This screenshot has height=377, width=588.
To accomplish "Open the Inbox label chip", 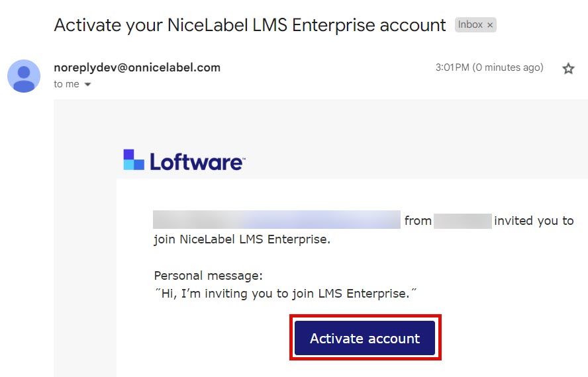I will click(470, 25).
